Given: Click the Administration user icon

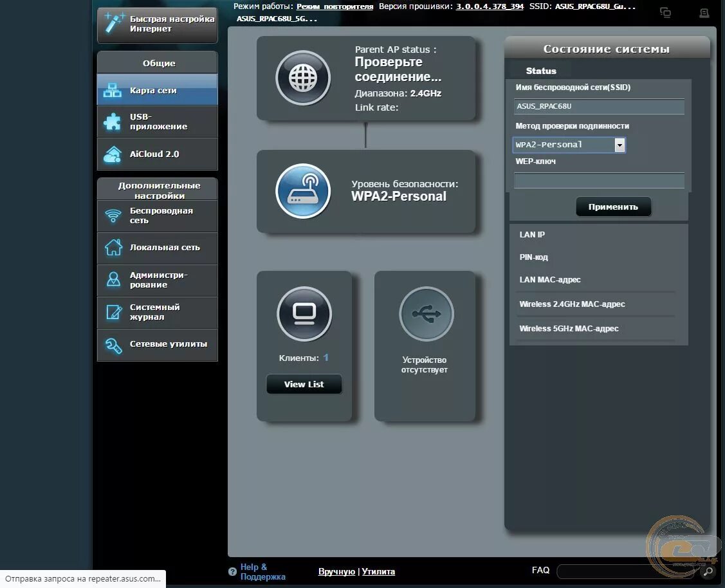Looking at the screenshot, I should click(113, 279).
